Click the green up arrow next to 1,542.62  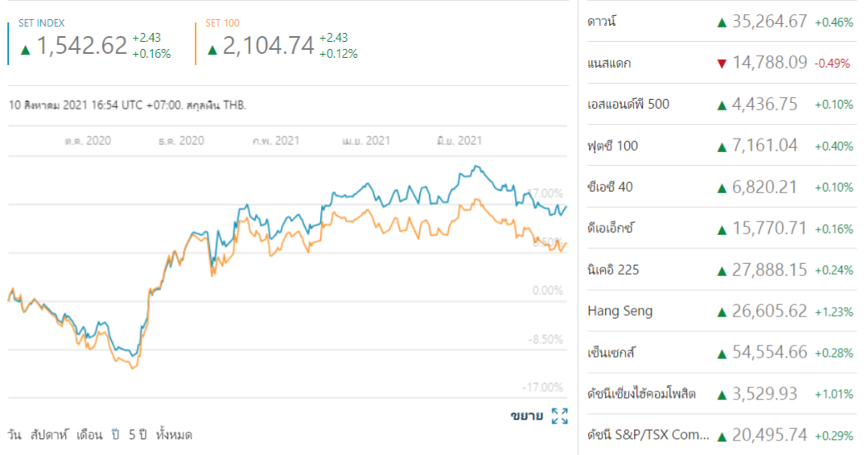(26, 49)
